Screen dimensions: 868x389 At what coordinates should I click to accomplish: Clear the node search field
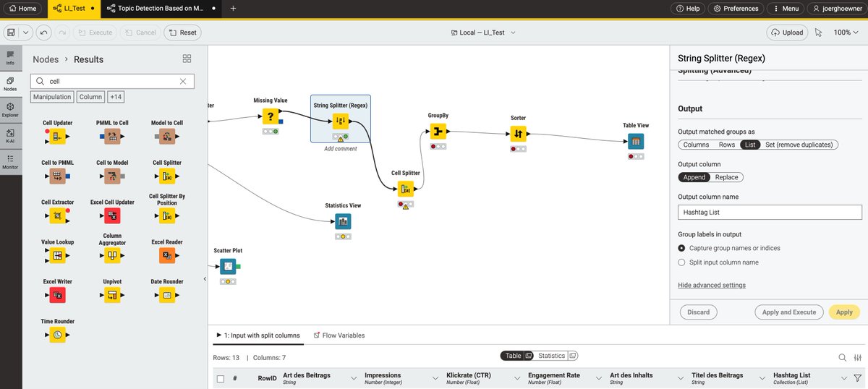pyautogui.click(x=183, y=82)
